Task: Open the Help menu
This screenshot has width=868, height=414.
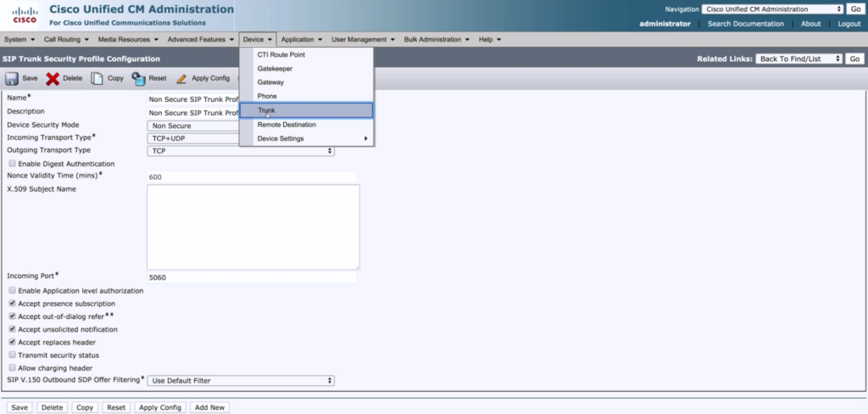Action: click(490, 39)
